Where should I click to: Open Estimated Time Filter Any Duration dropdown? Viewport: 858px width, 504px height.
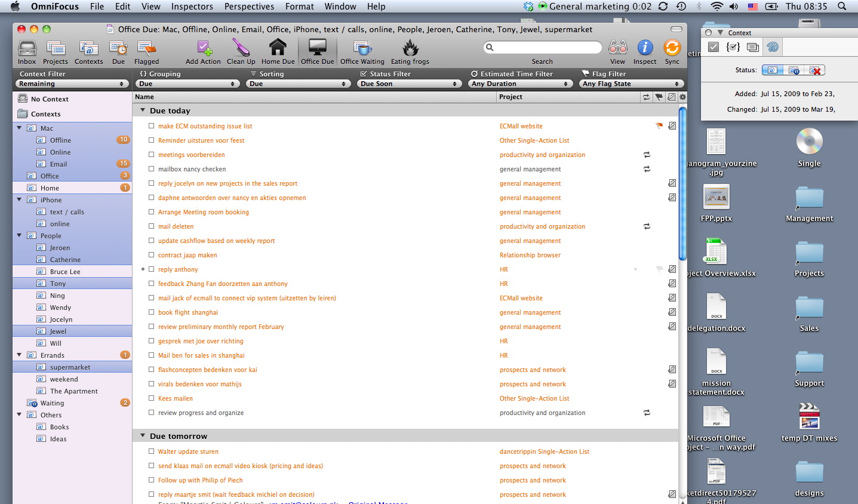[521, 84]
